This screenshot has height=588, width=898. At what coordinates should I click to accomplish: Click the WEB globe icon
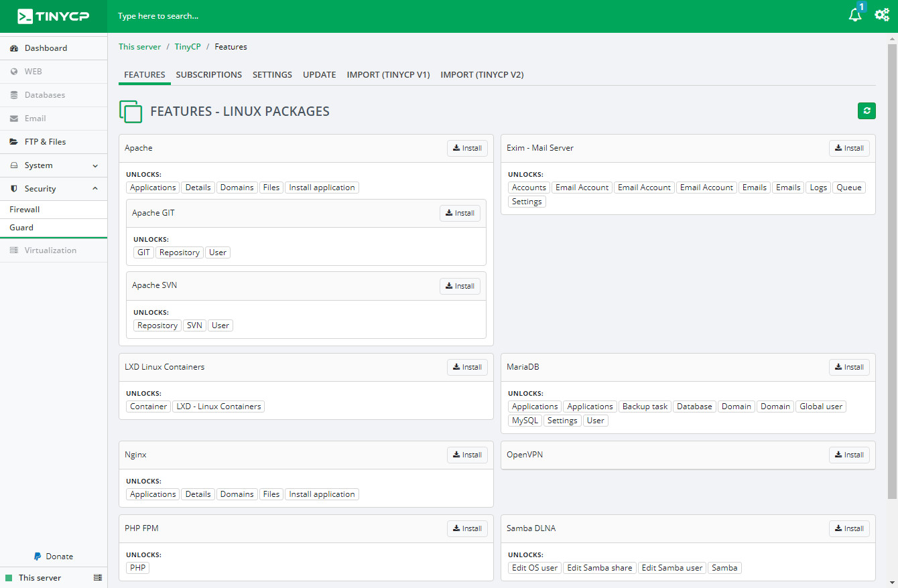tap(14, 72)
